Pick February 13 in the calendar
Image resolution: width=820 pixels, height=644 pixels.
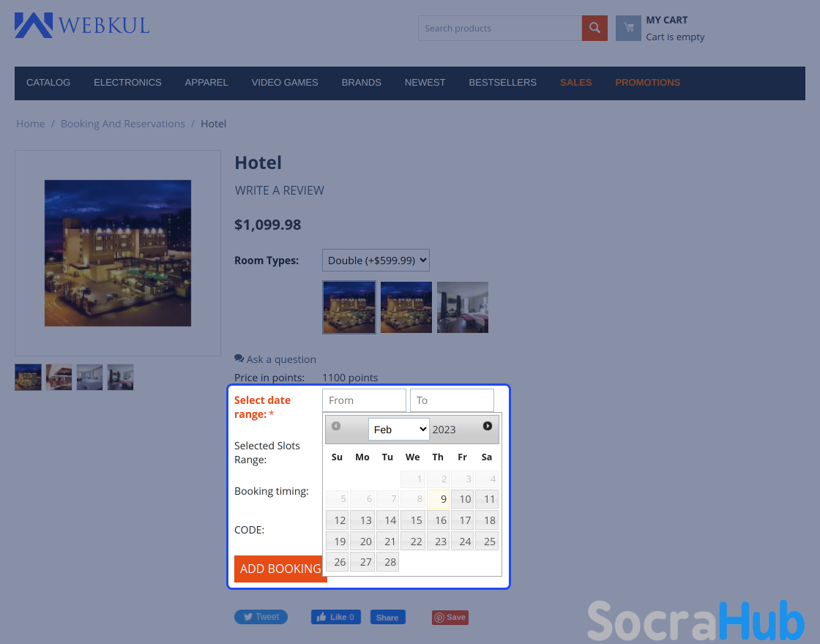coord(362,520)
